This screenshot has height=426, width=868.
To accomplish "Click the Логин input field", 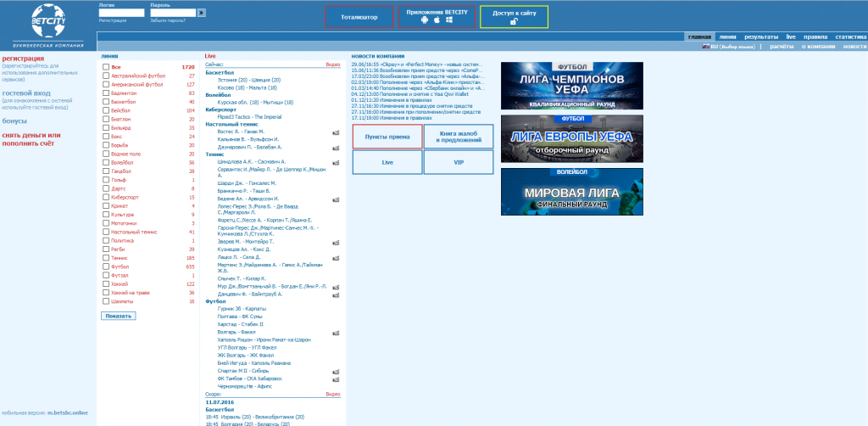I will [121, 13].
